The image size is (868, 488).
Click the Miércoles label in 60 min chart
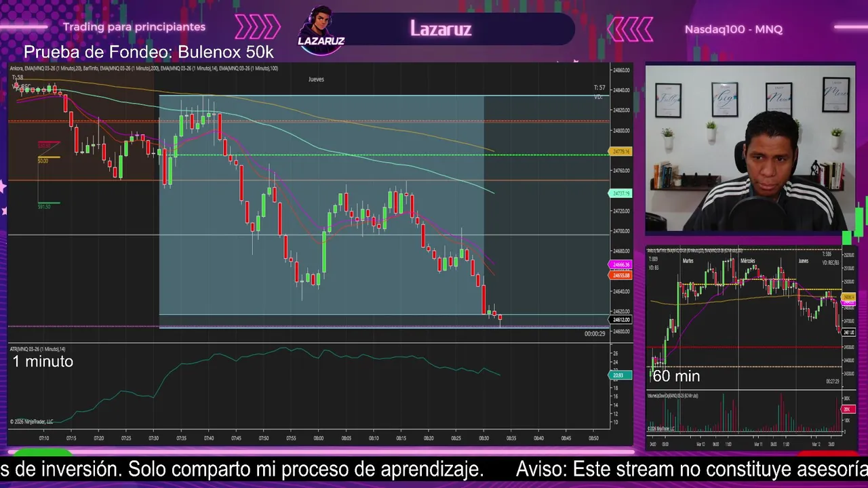tap(748, 261)
